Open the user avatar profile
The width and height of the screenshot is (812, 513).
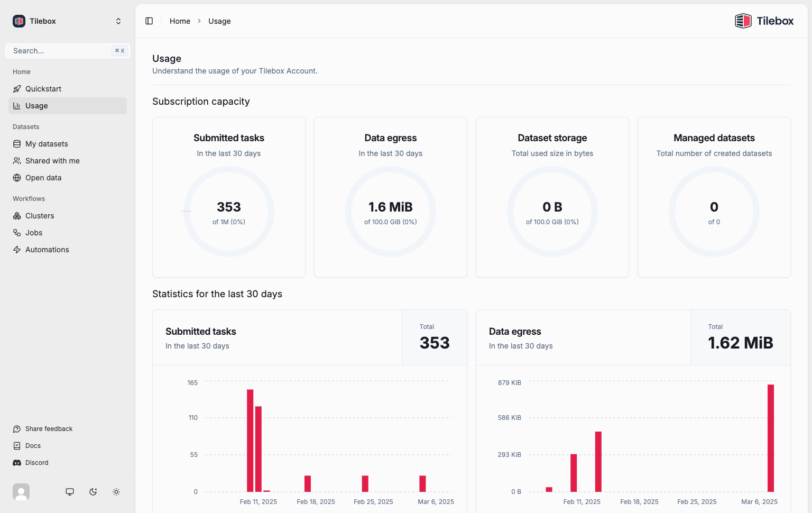tap(21, 492)
